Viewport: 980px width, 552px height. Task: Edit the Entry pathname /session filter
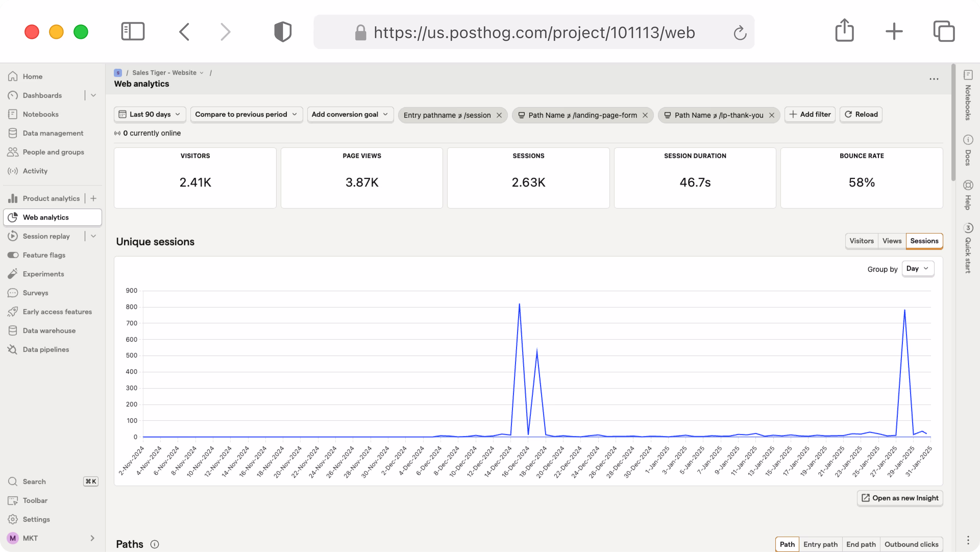pos(447,115)
